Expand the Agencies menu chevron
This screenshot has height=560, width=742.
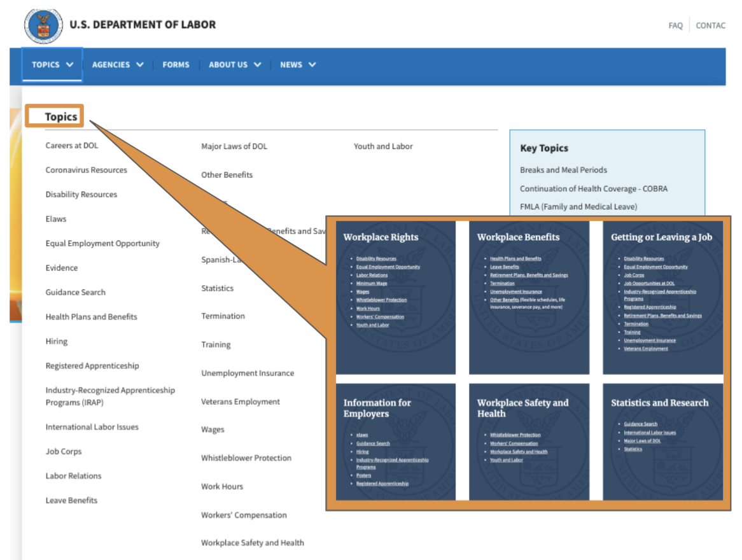(x=139, y=64)
